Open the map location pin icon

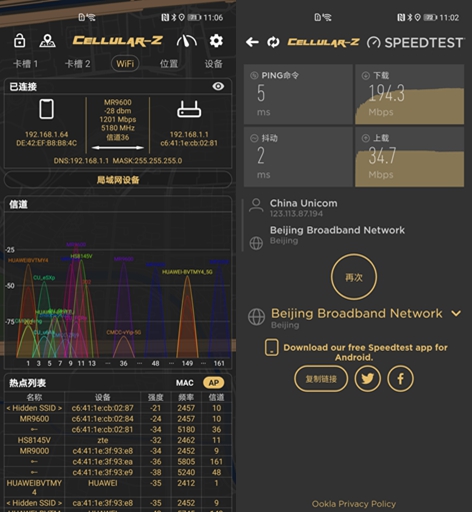pyautogui.click(x=48, y=41)
